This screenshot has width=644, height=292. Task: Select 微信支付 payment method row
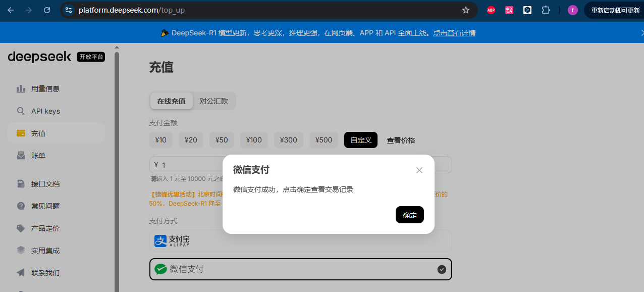300,269
